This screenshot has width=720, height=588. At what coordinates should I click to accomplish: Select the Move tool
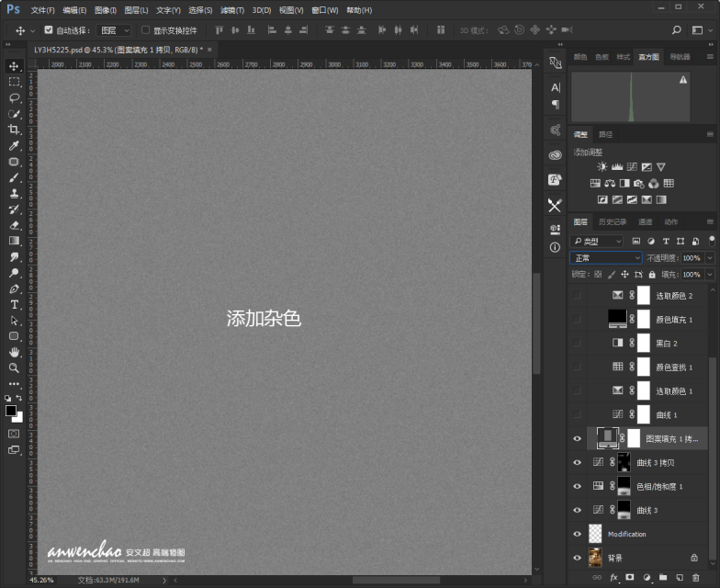tap(14, 66)
